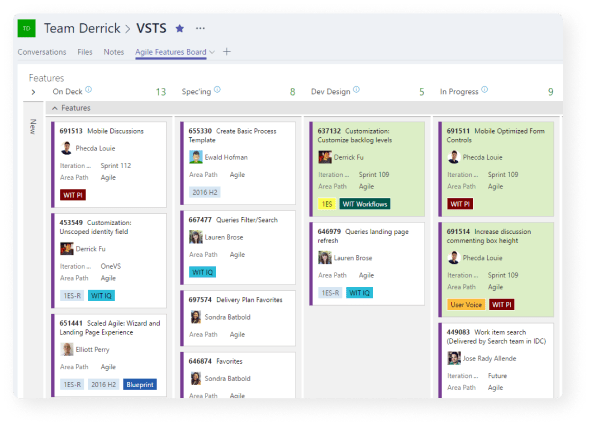590x426 pixels.
Task: Switch to the Conversations tab
Action: pos(42,52)
